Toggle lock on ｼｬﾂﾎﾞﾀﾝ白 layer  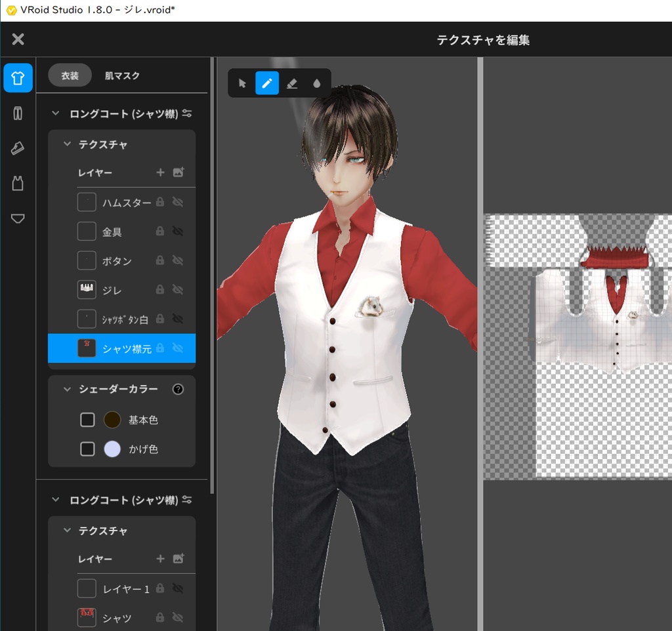[x=160, y=319]
